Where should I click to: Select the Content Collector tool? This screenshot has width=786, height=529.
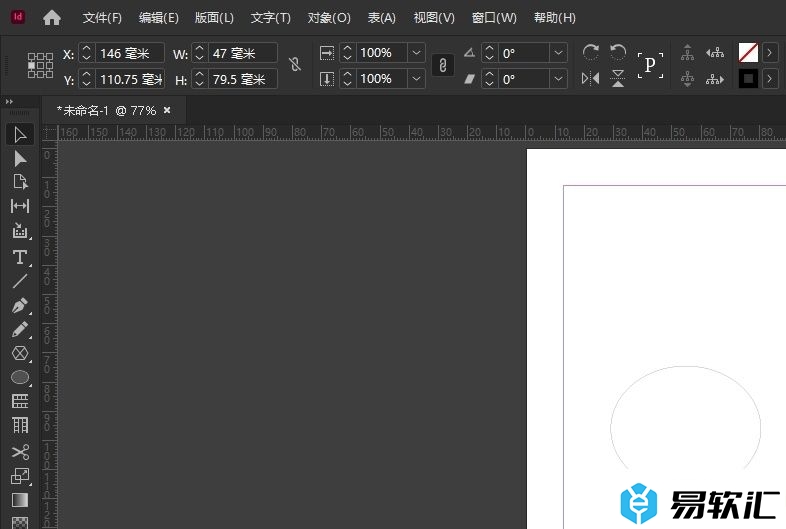(x=20, y=231)
